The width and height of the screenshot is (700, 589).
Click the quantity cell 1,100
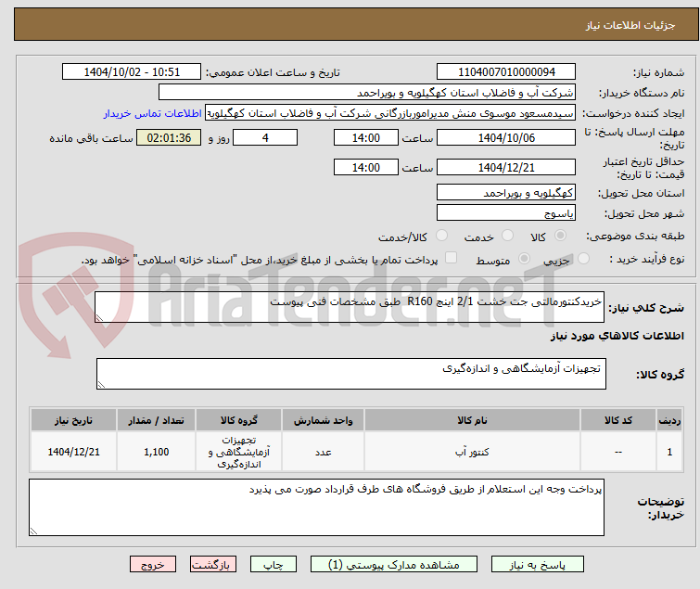click(157, 452)
